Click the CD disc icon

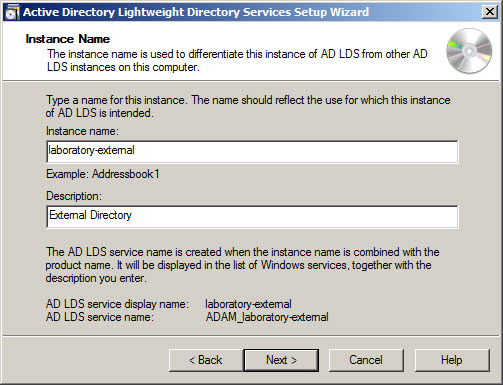[x=469, y=51]
